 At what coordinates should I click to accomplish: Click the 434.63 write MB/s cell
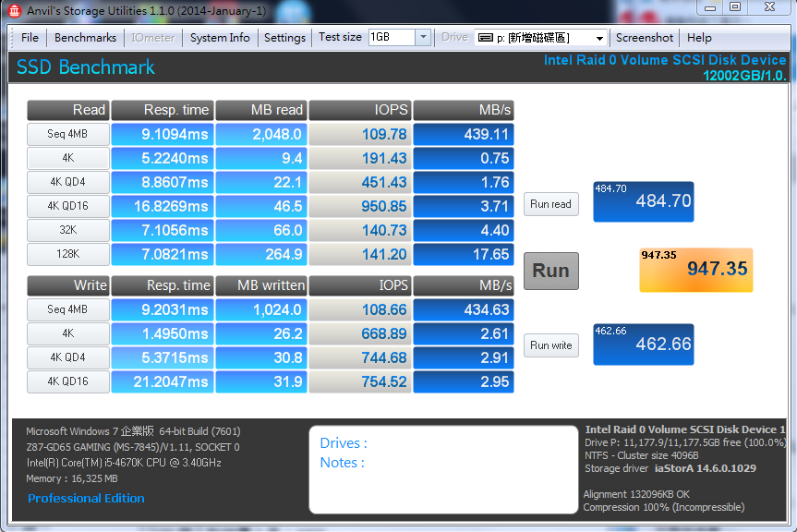tap(464, 309)
